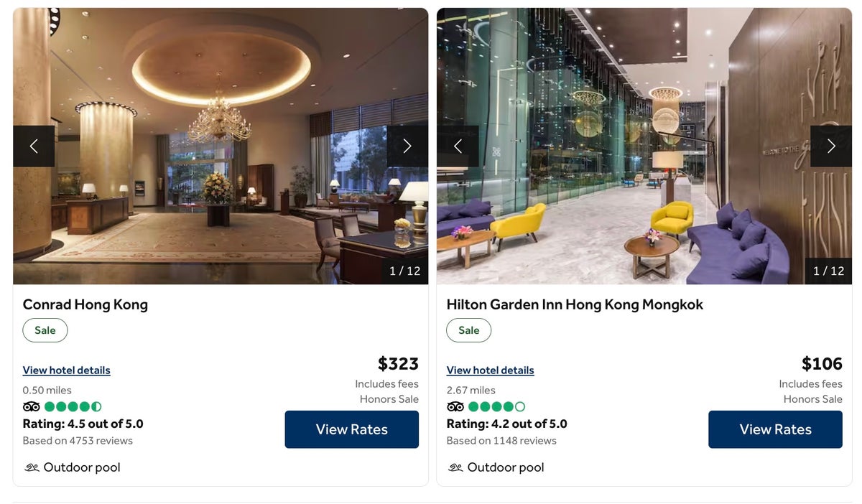Click Tripadvisor owl icon for Hilton Garden Inn
Screen dimensions: 862x504
455,407
